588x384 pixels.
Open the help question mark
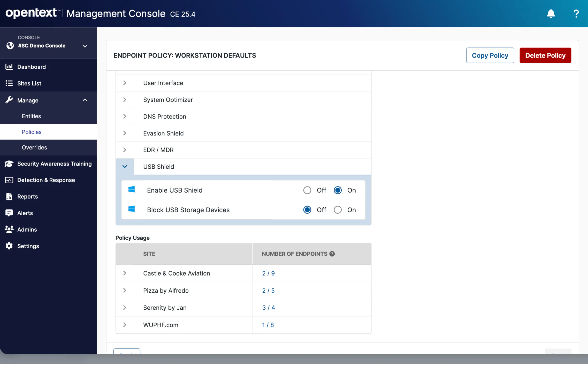pos(576,14)
